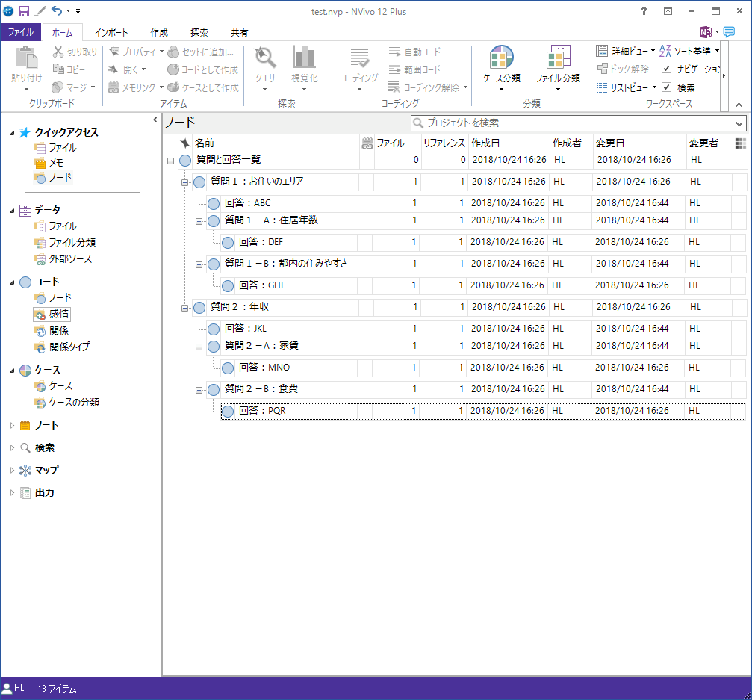Click the ケース分類 icon in ribbon
Image resolution: width=752 pixels, height=700 pixels.
point(501,59)
